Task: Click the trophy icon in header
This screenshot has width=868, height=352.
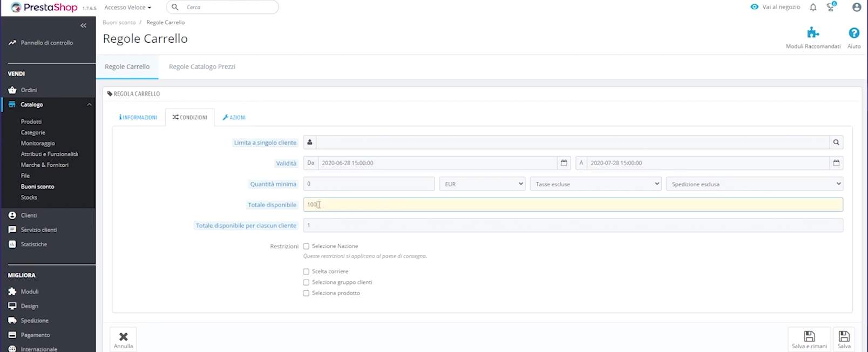Action: pyautogui.click(x=831, y=8)
